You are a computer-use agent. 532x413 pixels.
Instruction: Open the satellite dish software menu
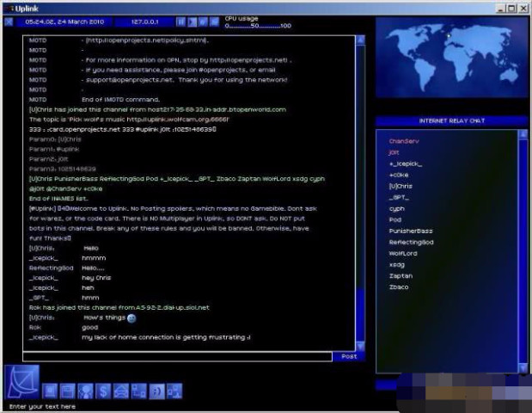[21, 382]
